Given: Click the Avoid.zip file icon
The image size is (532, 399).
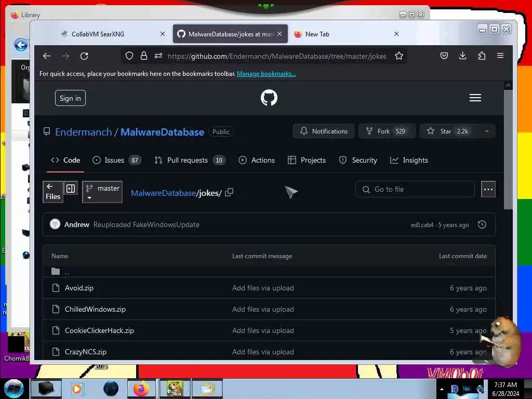Looking at the screenshot, I should [x=56, y=288].
